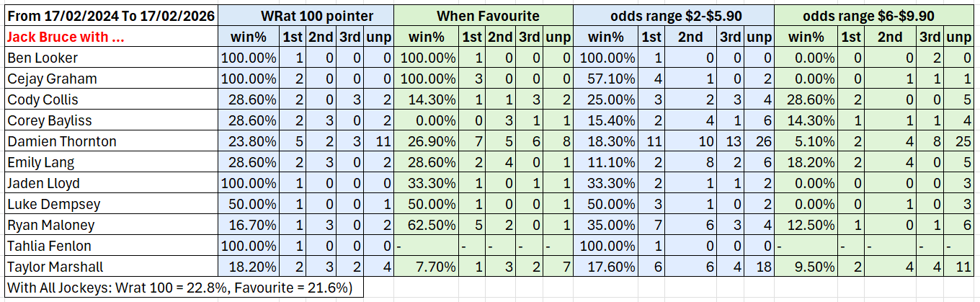The image size is (980, 302).
Task: Select the 'With All Jockeys' summary cell
Action: point(182,288)
